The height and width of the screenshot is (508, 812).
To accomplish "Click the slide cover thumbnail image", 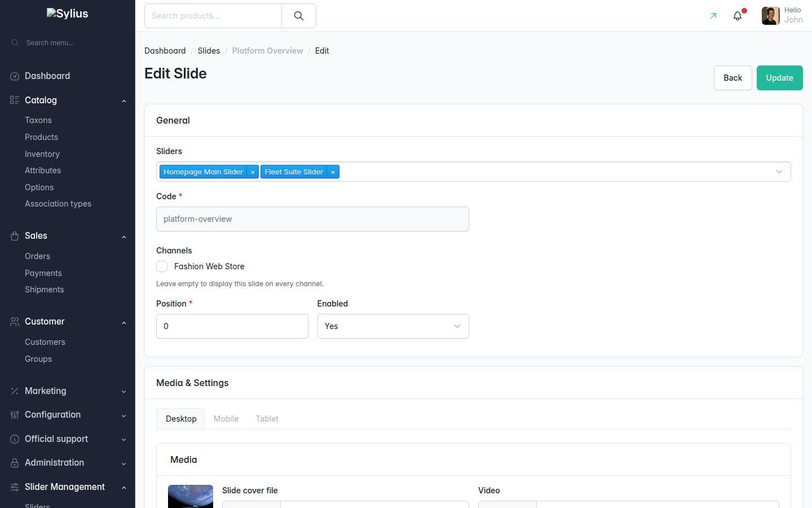I will tap(191, 497).
